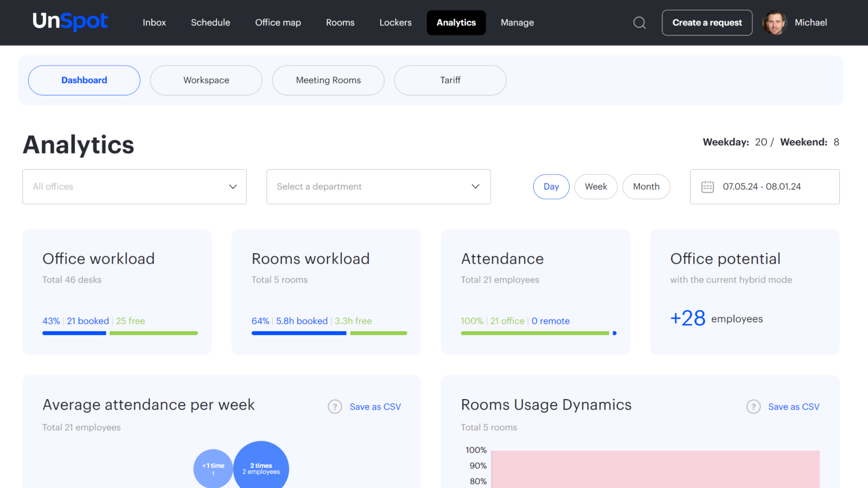The image size is (868, 488).
Task: Expand the All offices dropdown
Action: coord(134,187)
